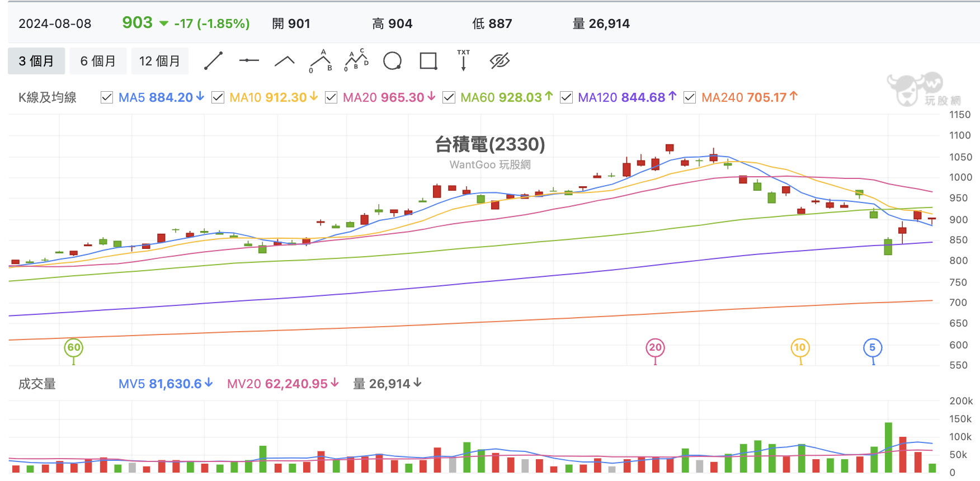Disable the MA240 moving average checkbox
The image size is (980, 481).
690,97
